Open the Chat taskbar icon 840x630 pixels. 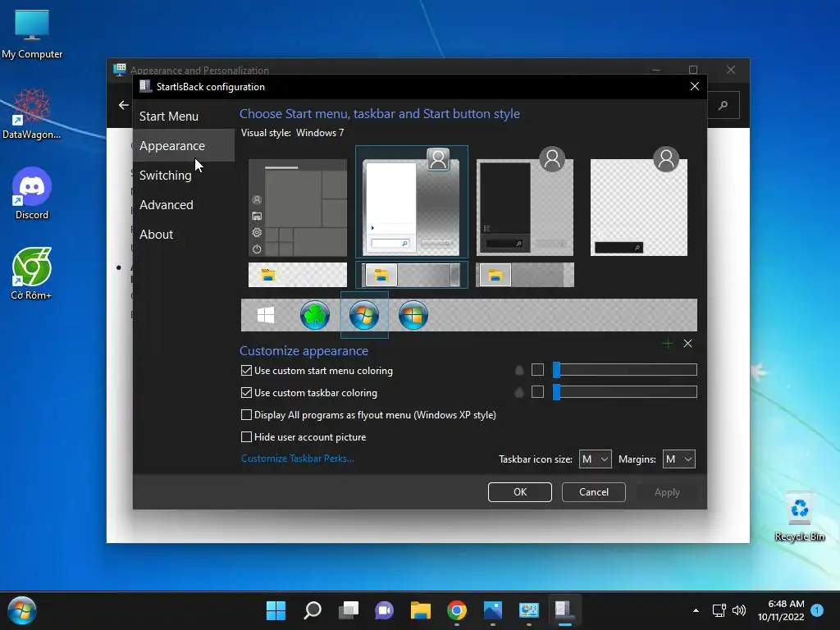point(384,610)
